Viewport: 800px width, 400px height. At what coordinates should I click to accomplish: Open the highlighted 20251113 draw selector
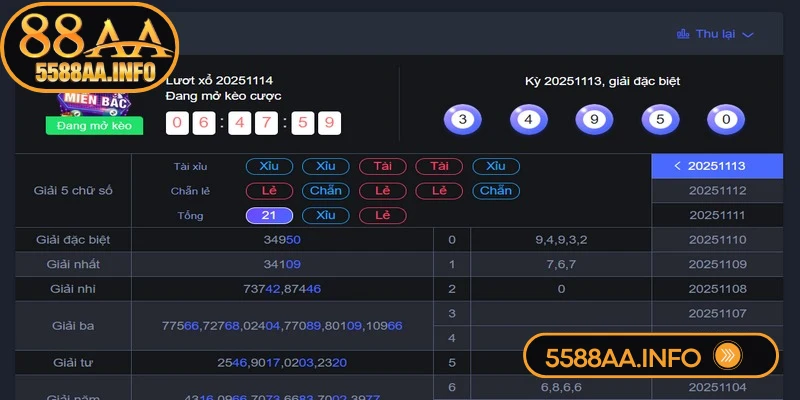coord(717,166)
